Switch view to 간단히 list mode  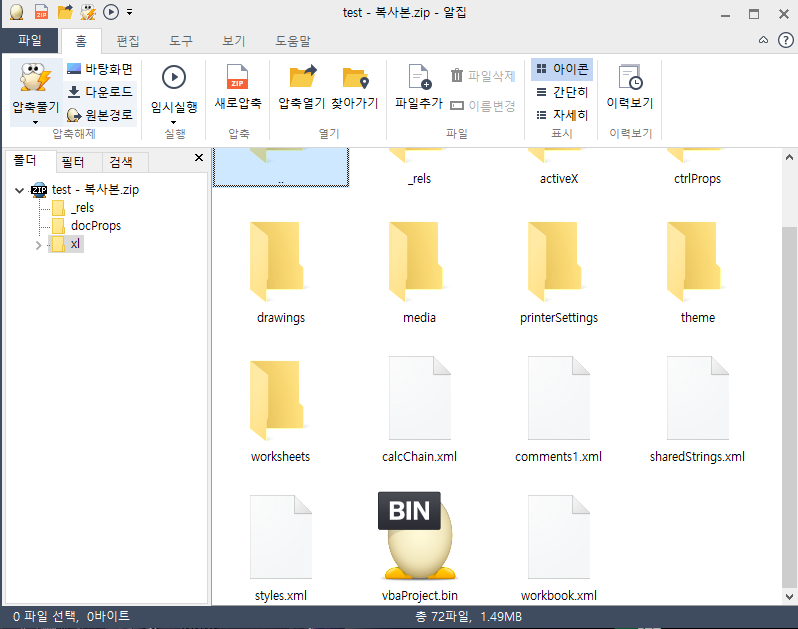pos(562,92)
